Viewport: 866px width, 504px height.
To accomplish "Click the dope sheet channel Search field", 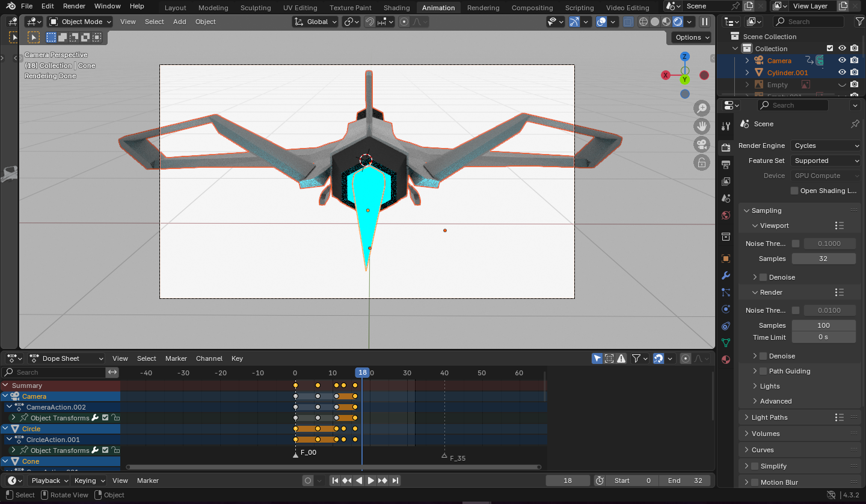I will coord(54,372).
